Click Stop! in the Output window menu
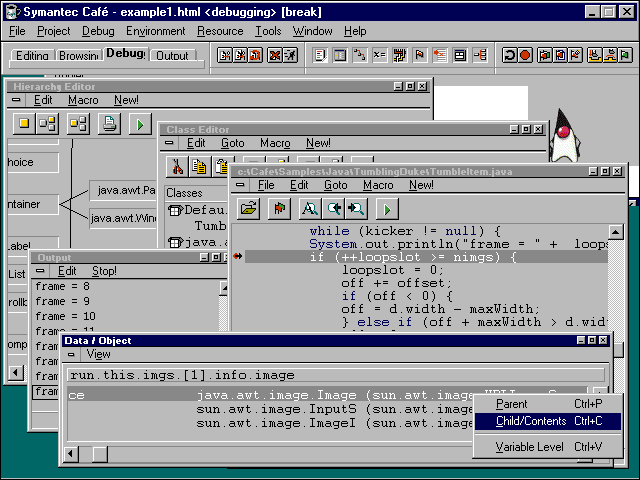This screenshot has width=640, height=480. (104, 271)
